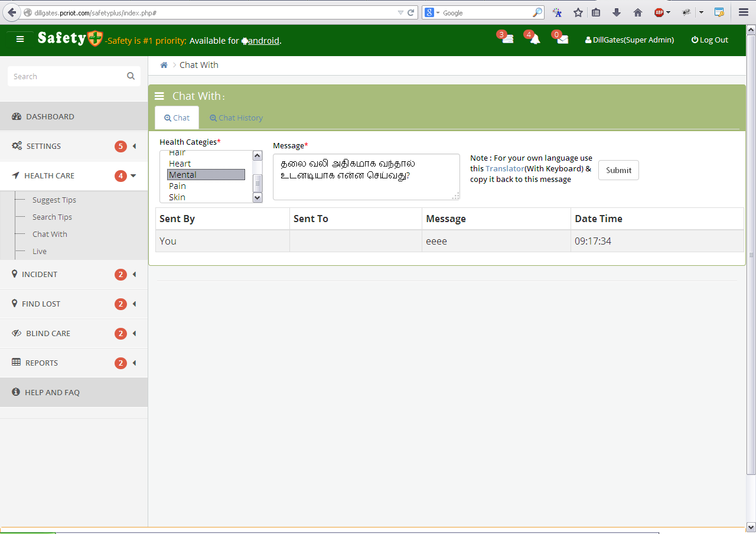The height and width of the screenshot is (534, 756).
Task: Collapse the Health Care sidebar menu
Action: pyautogui.click(x=74, y=175)
